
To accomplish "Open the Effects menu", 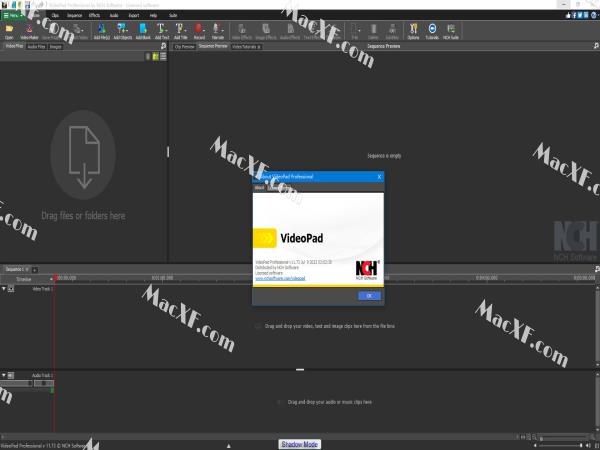I will (x=94, y=15).
